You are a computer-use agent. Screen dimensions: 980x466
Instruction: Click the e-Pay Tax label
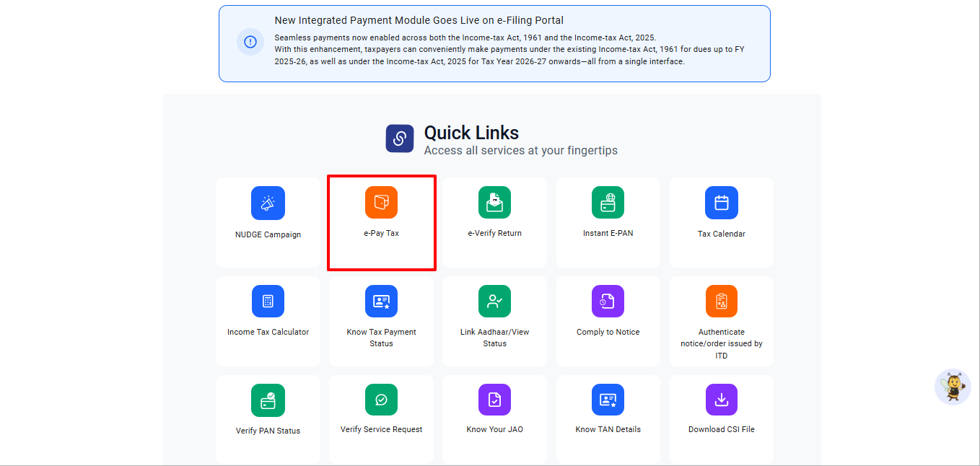pyautogui.click(x=381, y=234)
